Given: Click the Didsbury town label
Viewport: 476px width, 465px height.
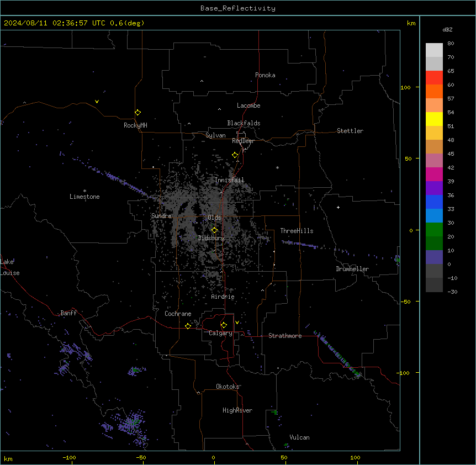Looking at the screenshot, I should [x=211, y=238].
